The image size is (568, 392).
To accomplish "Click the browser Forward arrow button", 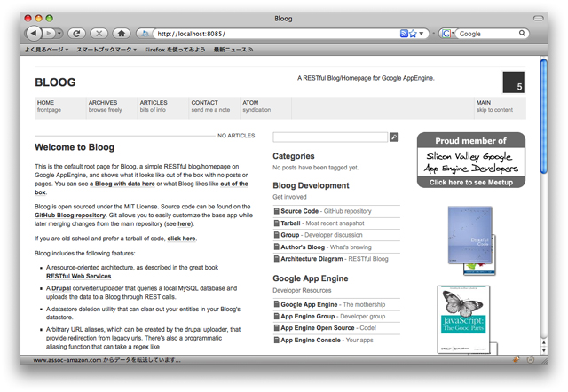I will 48,34.
